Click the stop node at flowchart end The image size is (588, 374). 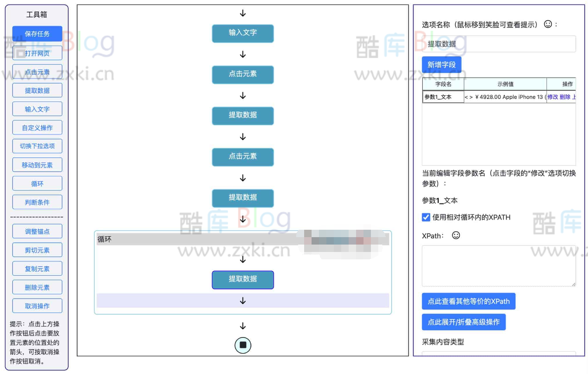(x=243, y=345)
